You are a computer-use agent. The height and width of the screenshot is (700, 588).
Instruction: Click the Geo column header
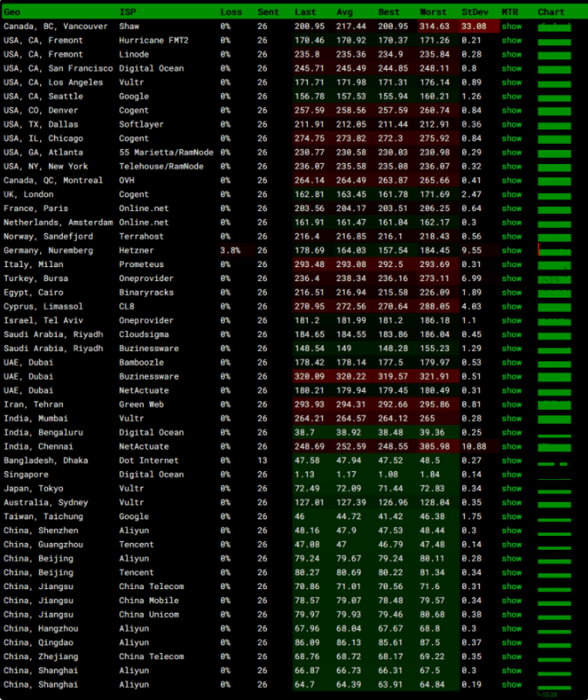tap(12, 12)
